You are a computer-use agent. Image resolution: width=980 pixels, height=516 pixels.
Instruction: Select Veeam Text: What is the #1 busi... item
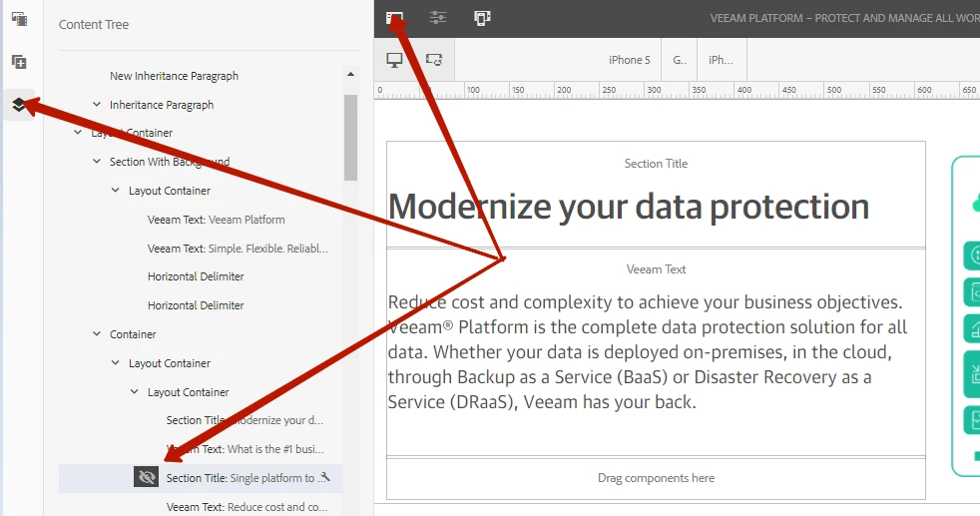click(245, 449)
